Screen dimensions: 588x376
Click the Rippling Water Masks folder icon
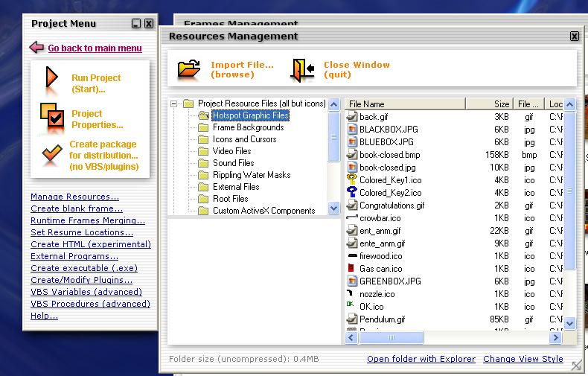click(x=203, y=175)
